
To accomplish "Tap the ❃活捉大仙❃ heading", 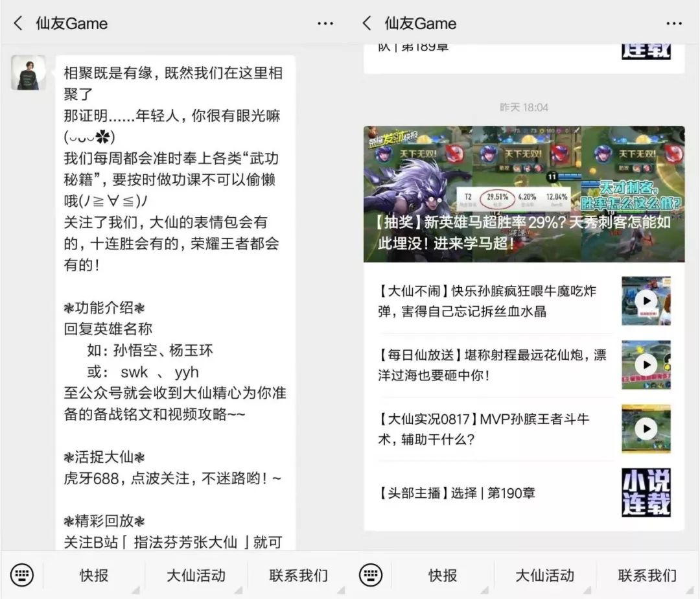I will 104,457.
